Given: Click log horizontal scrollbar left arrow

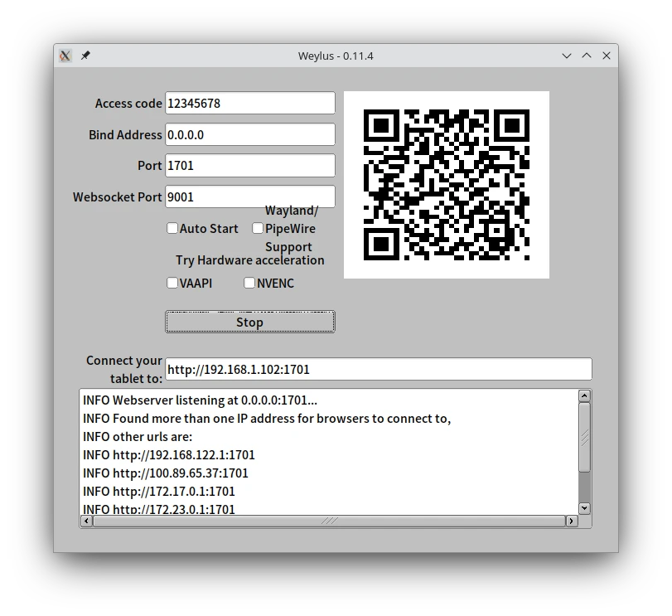Looking at the screenshot, I should tap(86, 521).
